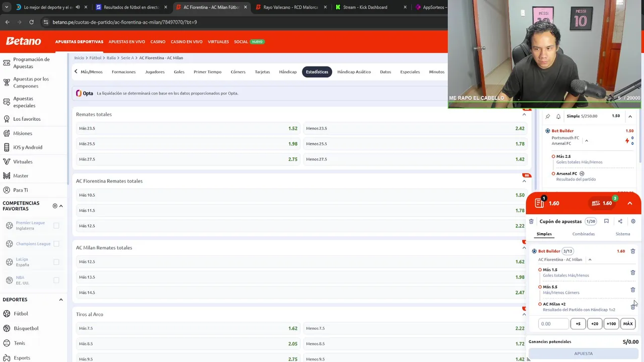Collapse the Remates totales section
Image resolution: width=644 pixels, height=362 pixels.
pos(524,114)
